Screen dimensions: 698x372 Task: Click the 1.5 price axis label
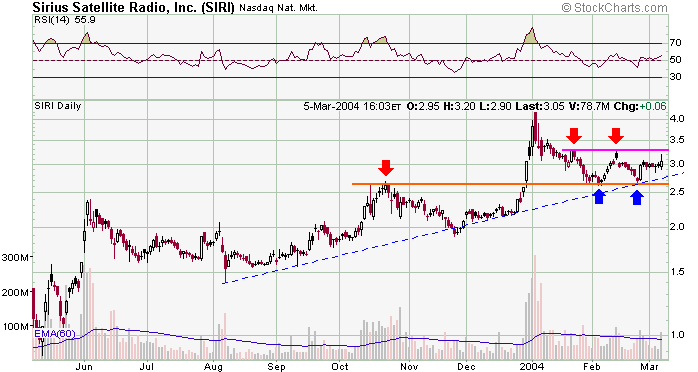click(677, 271)
